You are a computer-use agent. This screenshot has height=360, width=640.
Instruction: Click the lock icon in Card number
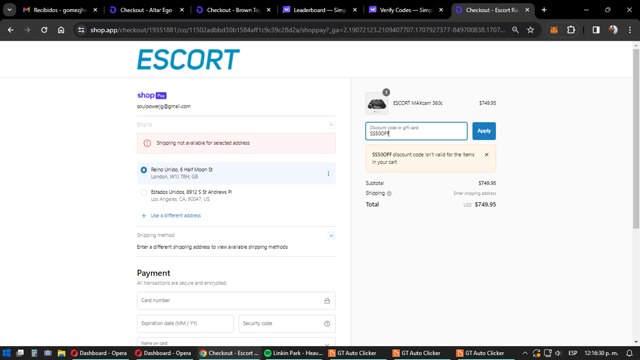pyautogui.click(x=327, y=301)
